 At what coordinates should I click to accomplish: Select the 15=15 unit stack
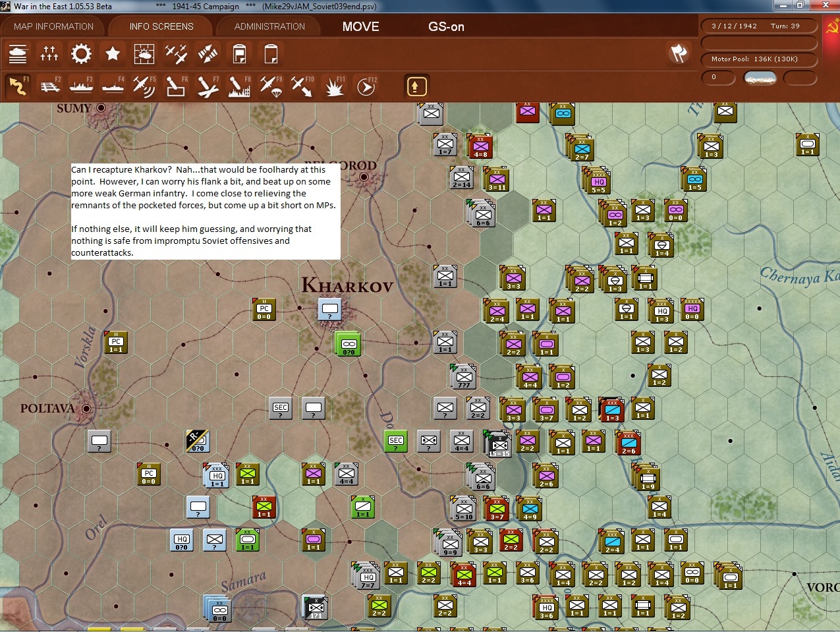click(499, 443)
